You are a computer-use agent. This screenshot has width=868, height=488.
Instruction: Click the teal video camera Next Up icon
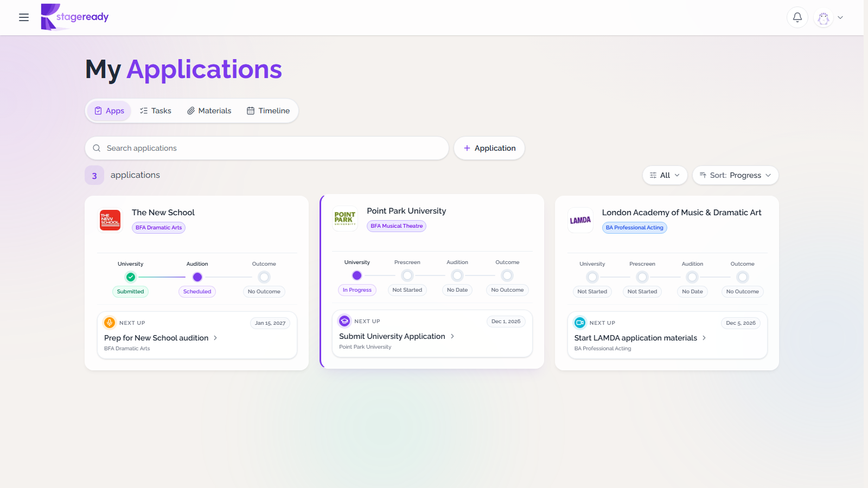580,323
